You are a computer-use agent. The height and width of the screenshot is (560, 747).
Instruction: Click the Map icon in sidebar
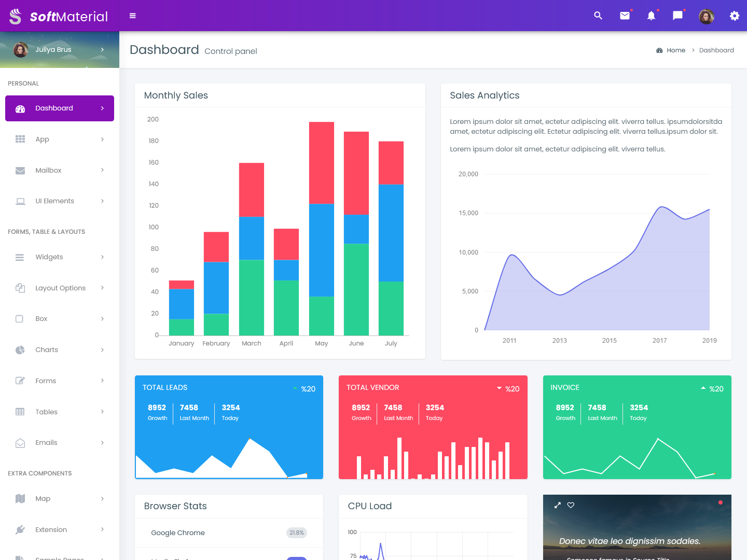20,499
